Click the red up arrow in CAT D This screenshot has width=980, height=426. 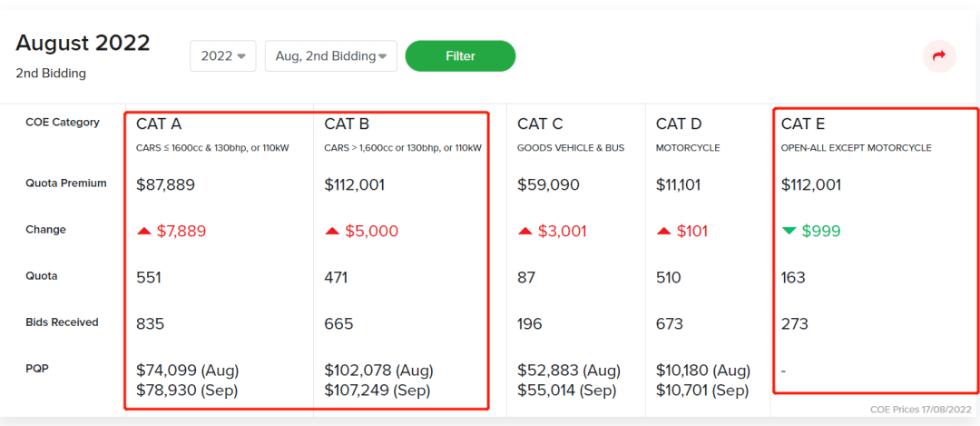pyautogui.click(x=663, y=231)
